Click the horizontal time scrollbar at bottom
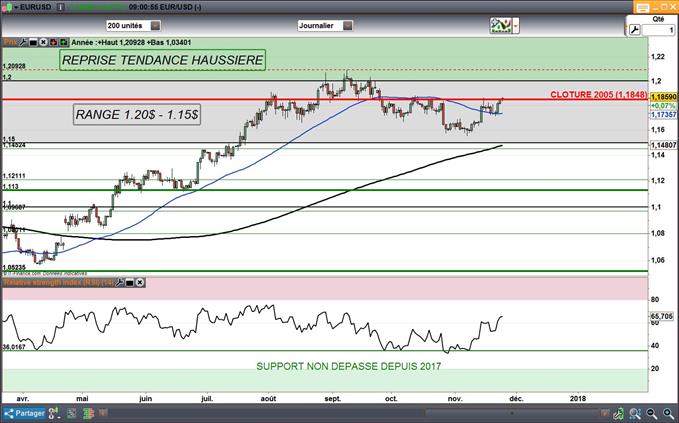This screenshot has width=679, height=423. [511, 413]
